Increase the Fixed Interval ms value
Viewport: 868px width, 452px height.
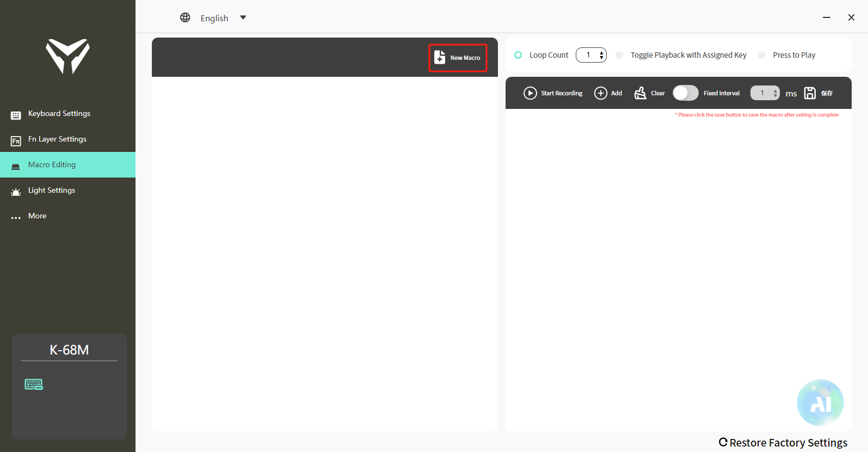[x=775, y=90]
